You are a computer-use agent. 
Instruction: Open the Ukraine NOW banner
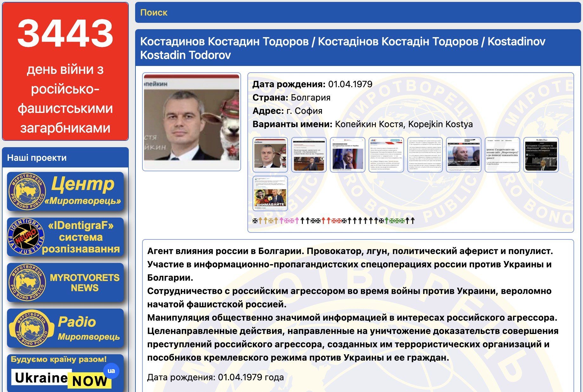65,373
